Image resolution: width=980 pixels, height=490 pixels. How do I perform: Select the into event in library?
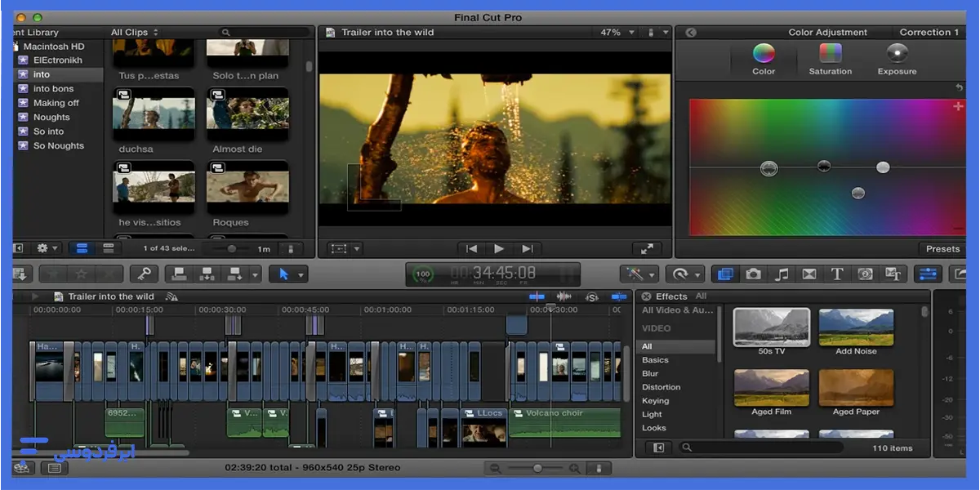58,74
